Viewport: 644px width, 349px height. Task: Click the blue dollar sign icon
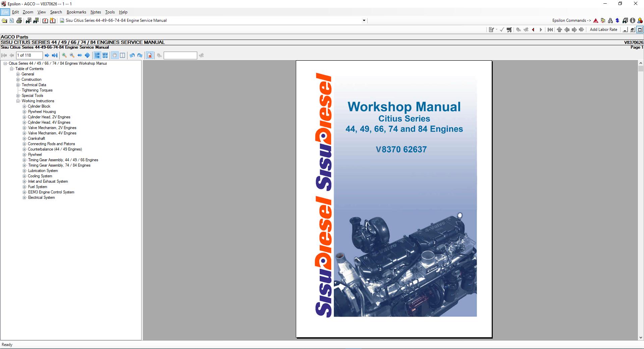[618, 20]
